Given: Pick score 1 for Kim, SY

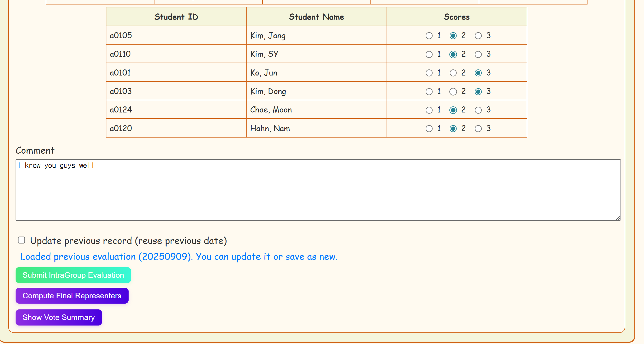Looking at the screenshot, I should pyautogui.click(x=429, y=54).
